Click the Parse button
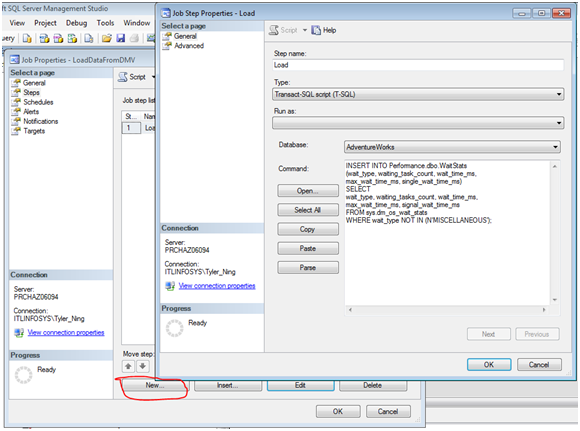 click(308, 267)
